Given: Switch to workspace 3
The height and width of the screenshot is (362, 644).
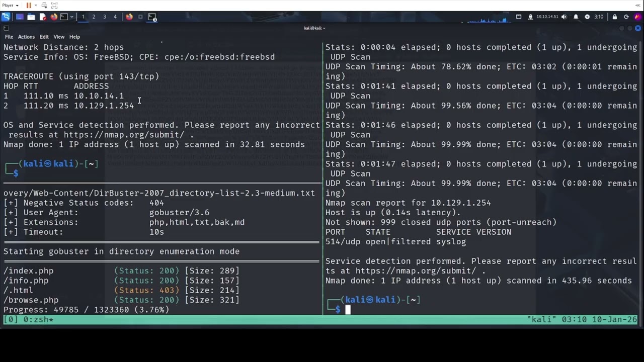Looking at the screenshot, I should [x=105, y=17].
